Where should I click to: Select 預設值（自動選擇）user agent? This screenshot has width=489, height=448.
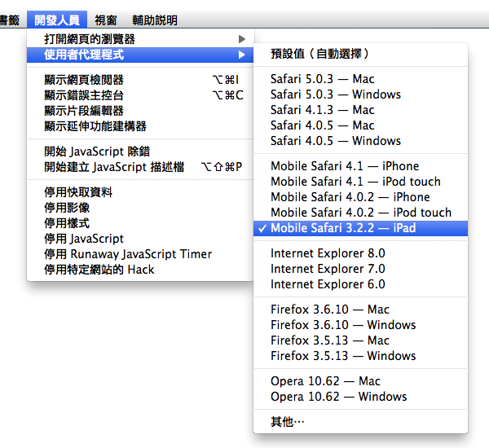320,54
